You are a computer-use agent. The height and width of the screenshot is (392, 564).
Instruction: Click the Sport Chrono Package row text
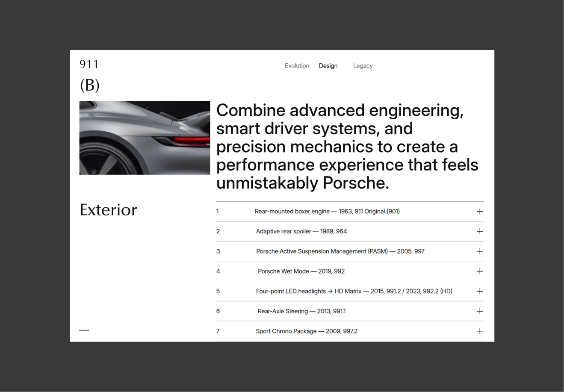(x=307, y=331)
